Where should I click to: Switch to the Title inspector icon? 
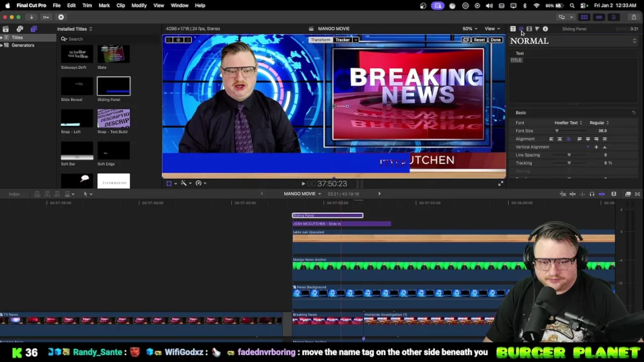pos(513,29)
